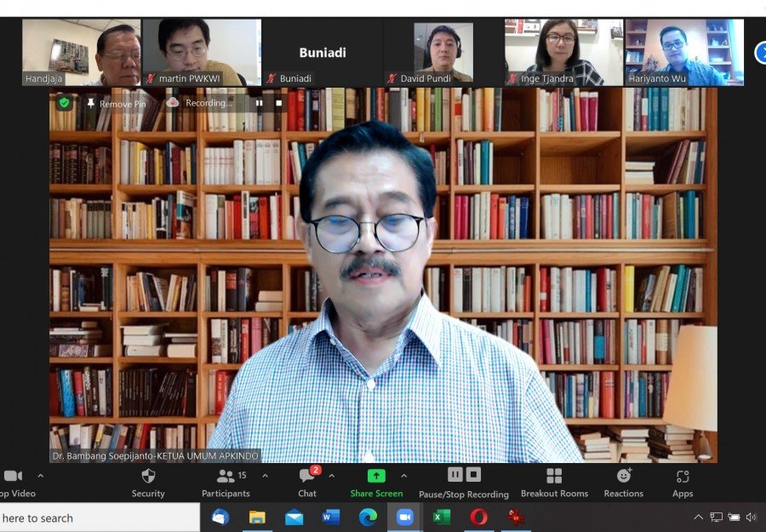
Task: Expand Share Screen options arrow
Action: [404, 476]
